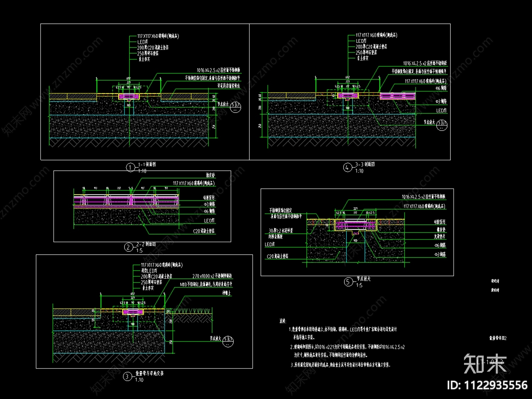
Task: Click the detail callout circle in section 1-1
Action: pos(236,107)
